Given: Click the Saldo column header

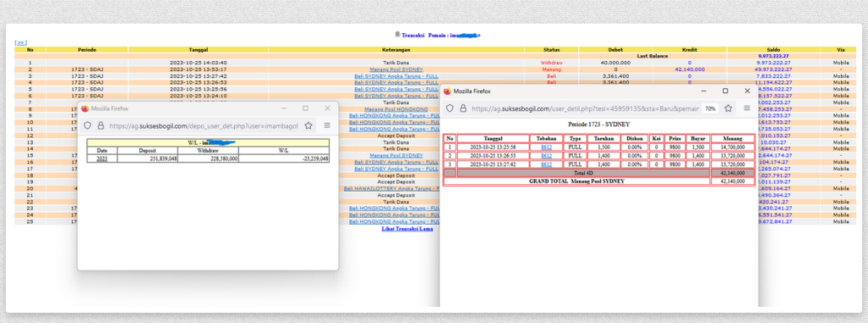Looking at the screenshot, I should pos(773,50).
